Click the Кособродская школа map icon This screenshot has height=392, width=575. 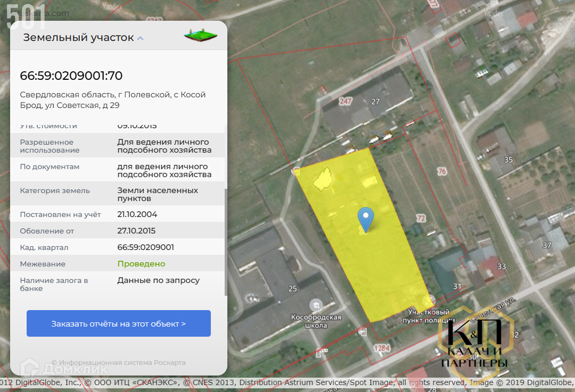(x=316, y=305)
